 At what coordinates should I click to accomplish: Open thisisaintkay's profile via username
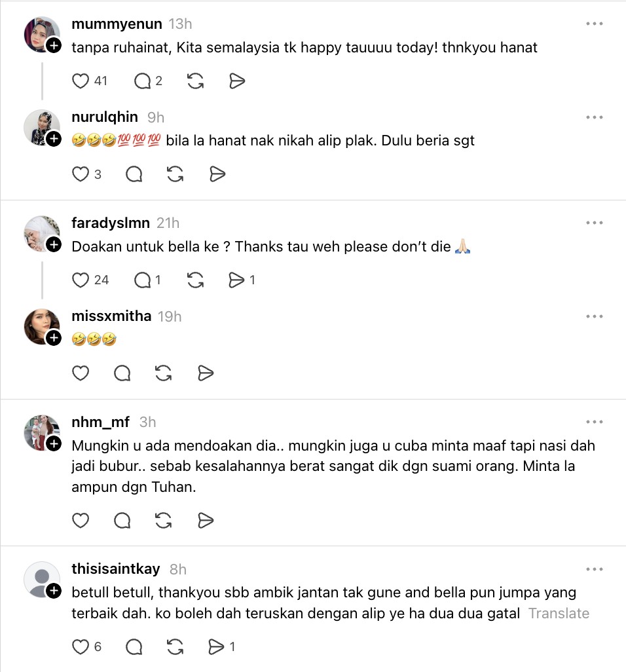tap(115, 569)
